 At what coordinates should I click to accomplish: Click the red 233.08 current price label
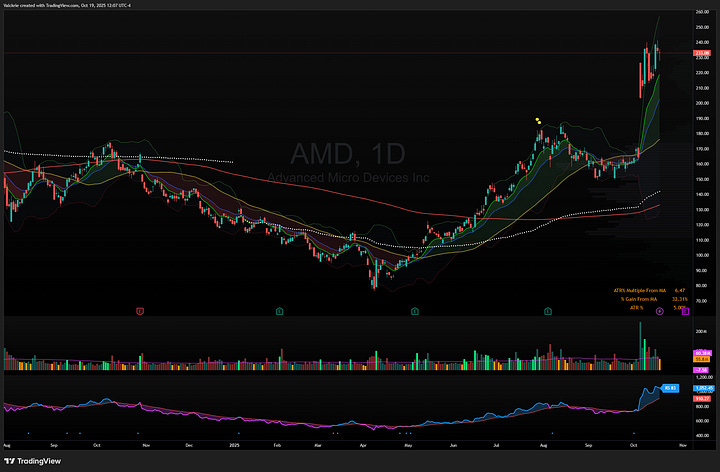click(x=703, y=53)
